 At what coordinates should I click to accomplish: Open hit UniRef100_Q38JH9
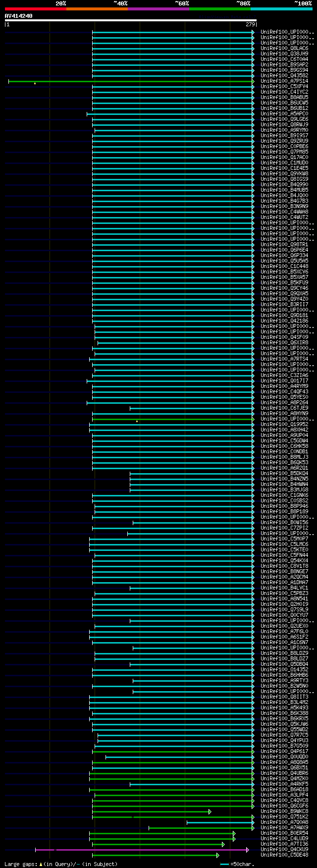coord(284,54)
